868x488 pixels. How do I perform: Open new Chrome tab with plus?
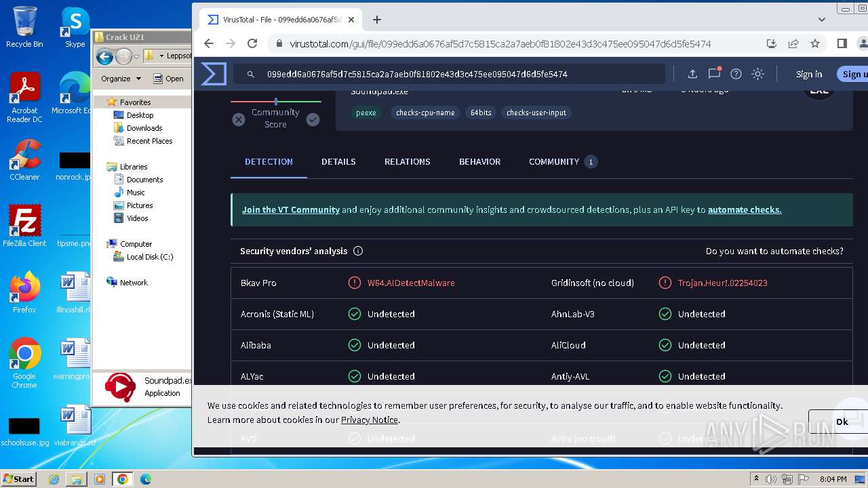point(377,20)
